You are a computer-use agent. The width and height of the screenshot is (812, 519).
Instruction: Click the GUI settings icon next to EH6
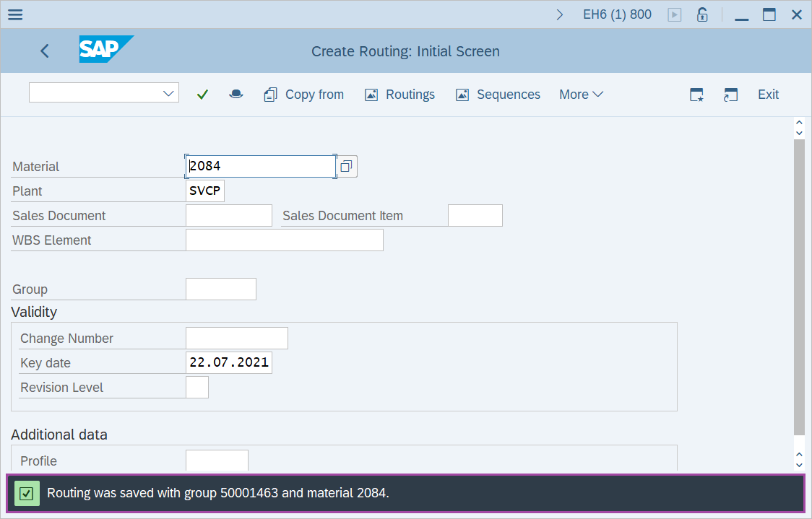(673, 14)
